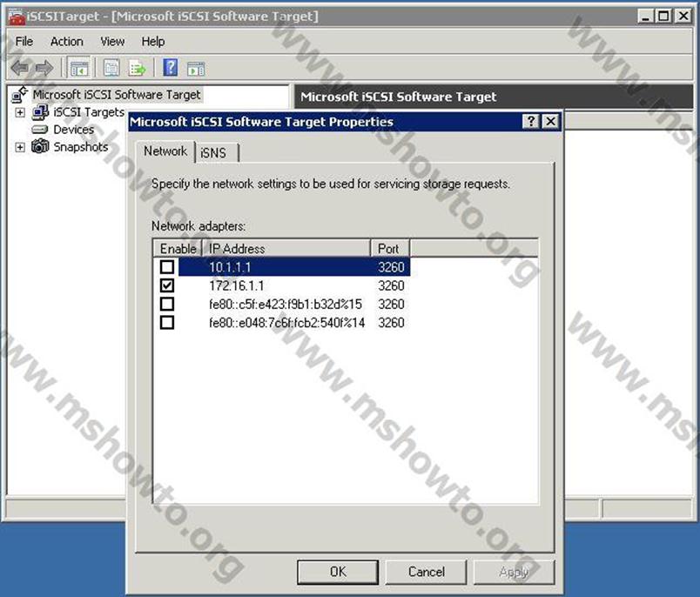Image resolution: width=700 pixels, height=597 pixels.
Task: Enable the 10.1.1.1 adapter checkbox
Action: pyautogui.click(x=167, y=267)
